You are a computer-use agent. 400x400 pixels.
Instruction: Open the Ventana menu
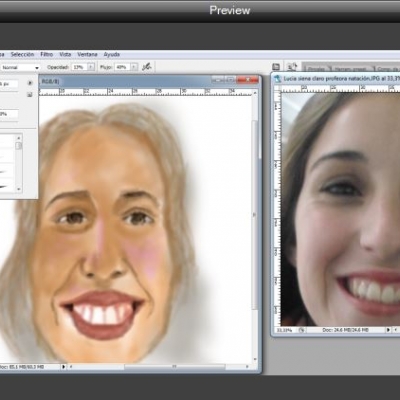(87, 54)
